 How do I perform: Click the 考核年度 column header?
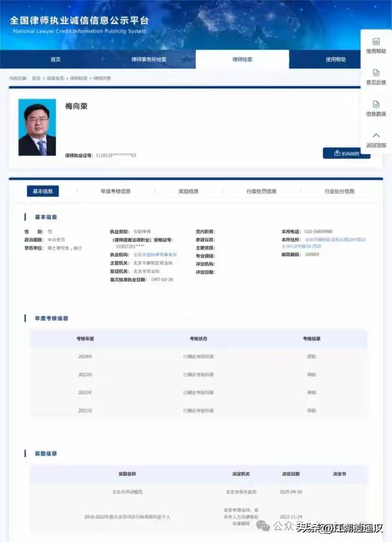pos(85,339)
